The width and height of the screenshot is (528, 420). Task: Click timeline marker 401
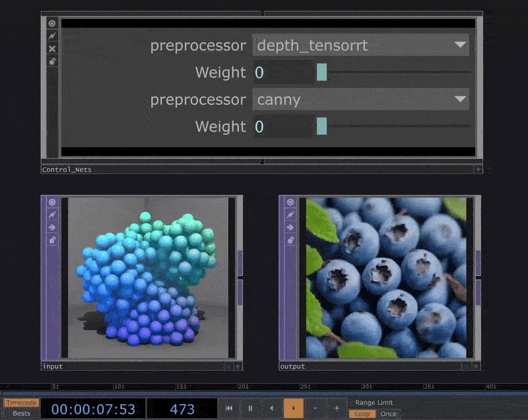pos(491,387)
